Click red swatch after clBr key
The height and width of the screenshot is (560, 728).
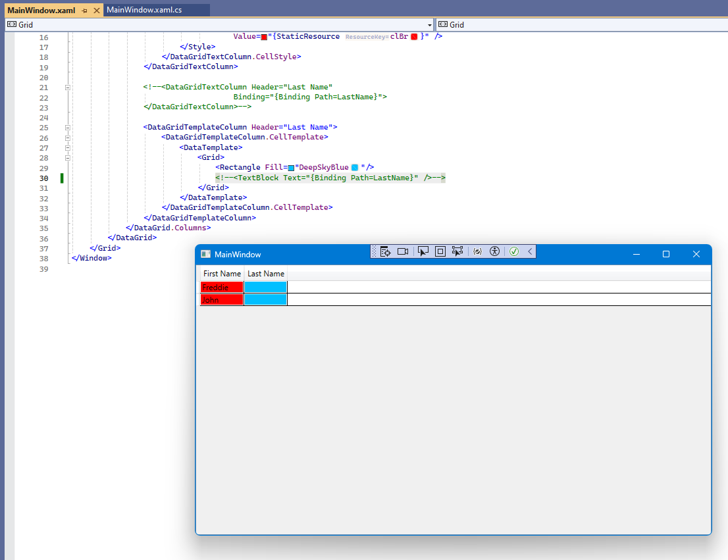(x=414, y=37)
